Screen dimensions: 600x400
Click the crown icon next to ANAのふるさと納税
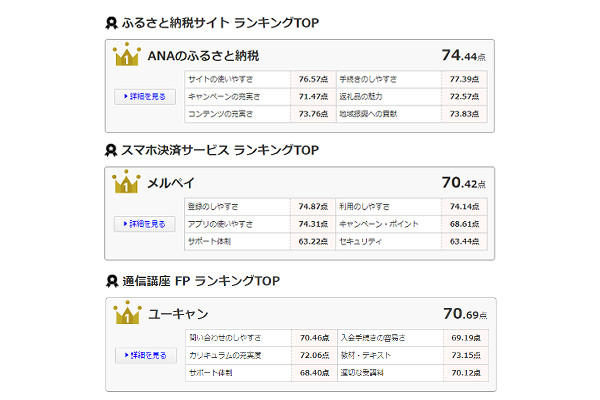[127, 56]
